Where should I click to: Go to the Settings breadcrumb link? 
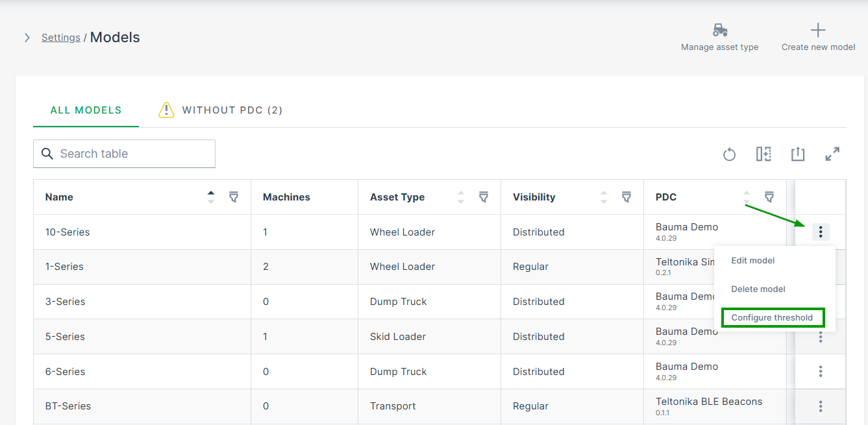(61, 38)
